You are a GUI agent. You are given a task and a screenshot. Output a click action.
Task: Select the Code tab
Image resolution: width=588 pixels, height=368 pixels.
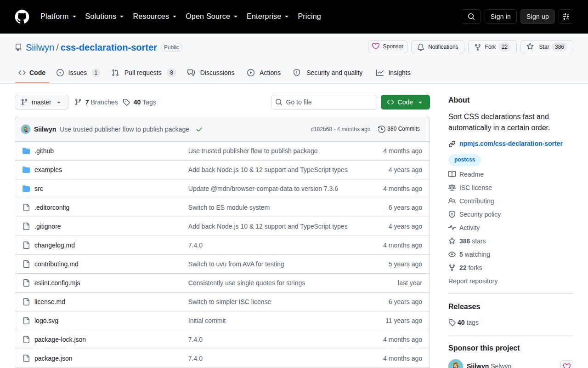(32, 73)
